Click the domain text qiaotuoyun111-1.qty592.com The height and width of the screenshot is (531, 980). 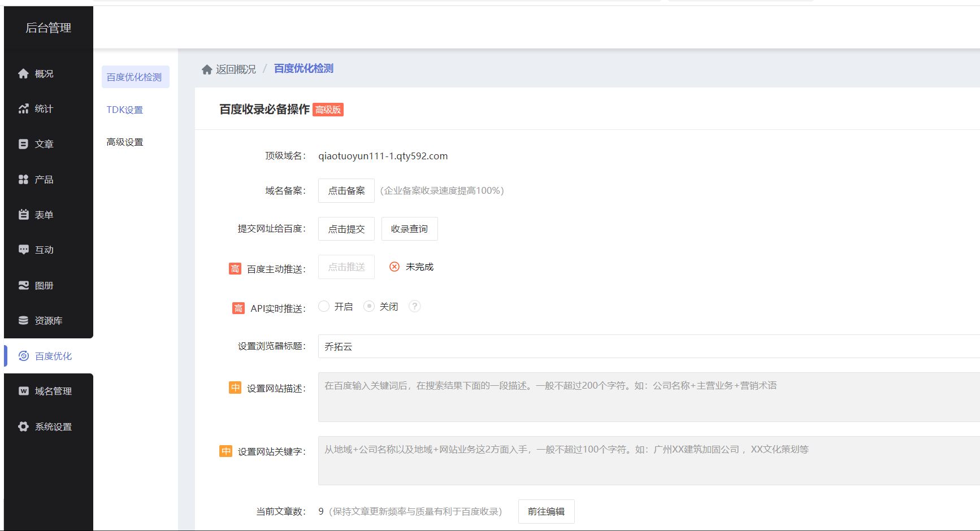click(383, 156)
